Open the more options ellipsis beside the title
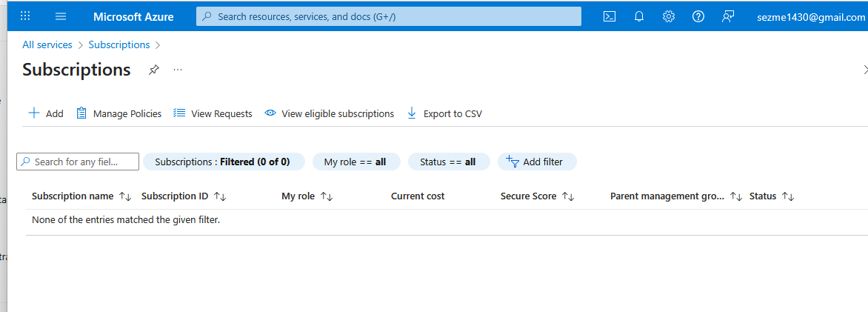 178,70
